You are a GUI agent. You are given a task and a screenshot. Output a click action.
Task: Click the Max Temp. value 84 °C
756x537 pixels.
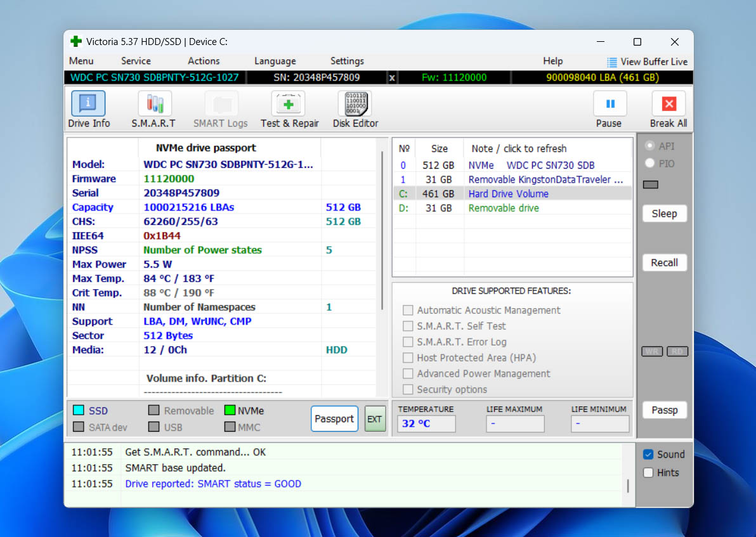179,278
